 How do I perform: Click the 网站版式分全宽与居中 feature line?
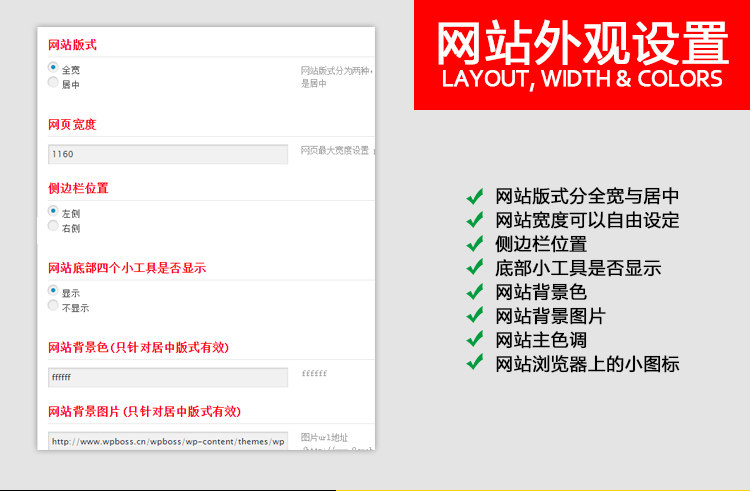point(587,196)
